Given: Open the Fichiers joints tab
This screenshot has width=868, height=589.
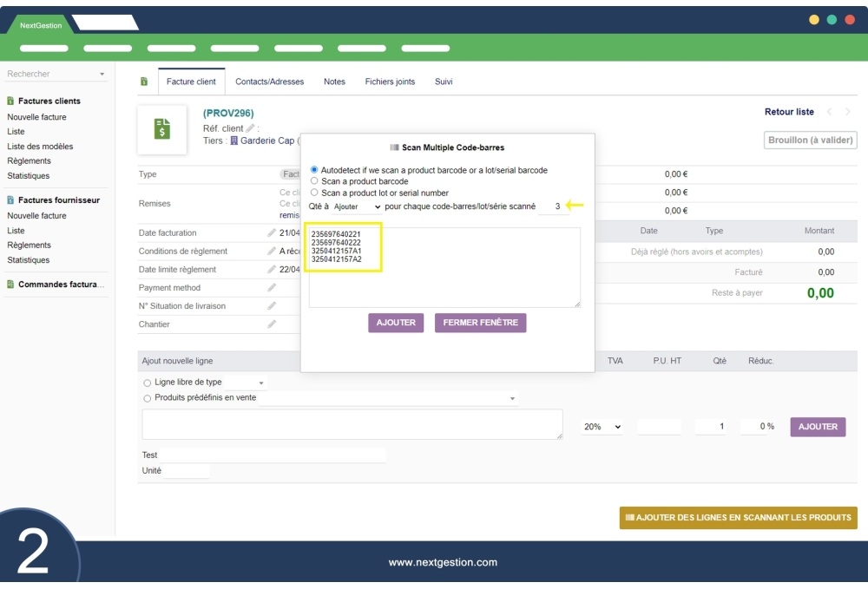Looking at the screenshot, I should 390,82.
